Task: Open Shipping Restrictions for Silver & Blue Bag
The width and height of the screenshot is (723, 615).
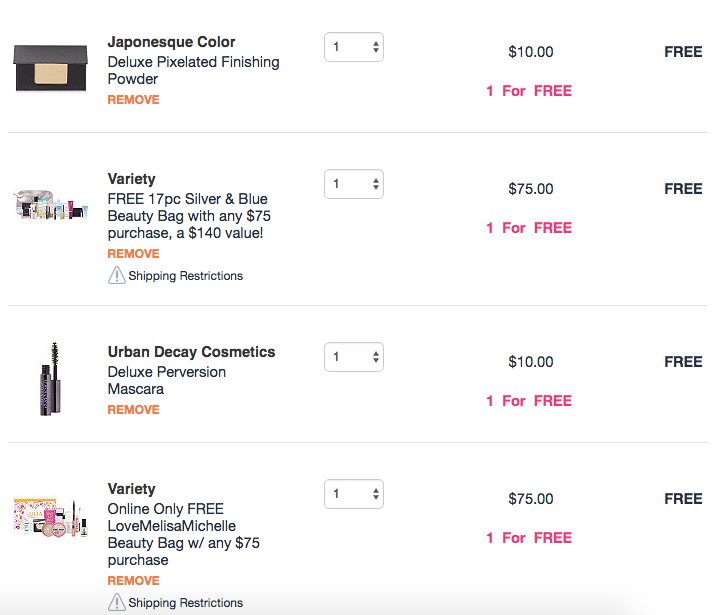Action: [x=185, y=276]
